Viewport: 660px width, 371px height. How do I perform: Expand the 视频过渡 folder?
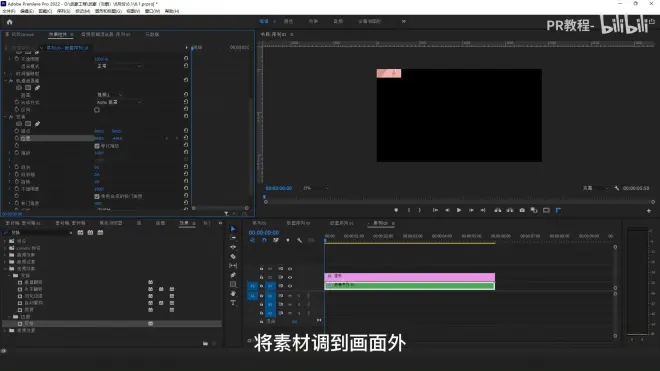[5, 331]
